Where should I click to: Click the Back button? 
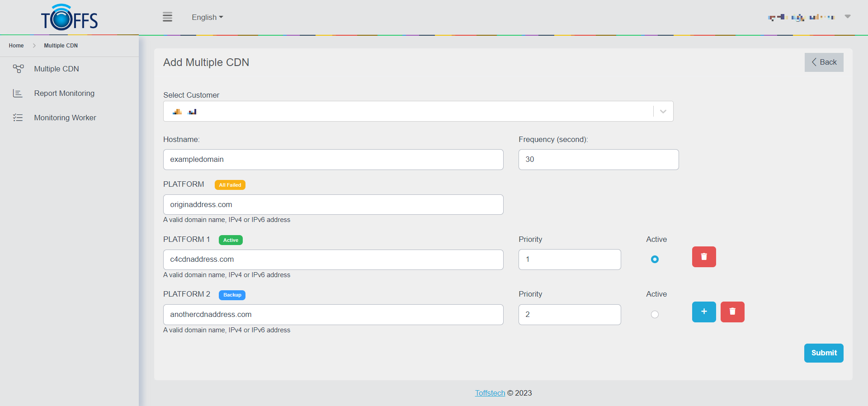823,62
